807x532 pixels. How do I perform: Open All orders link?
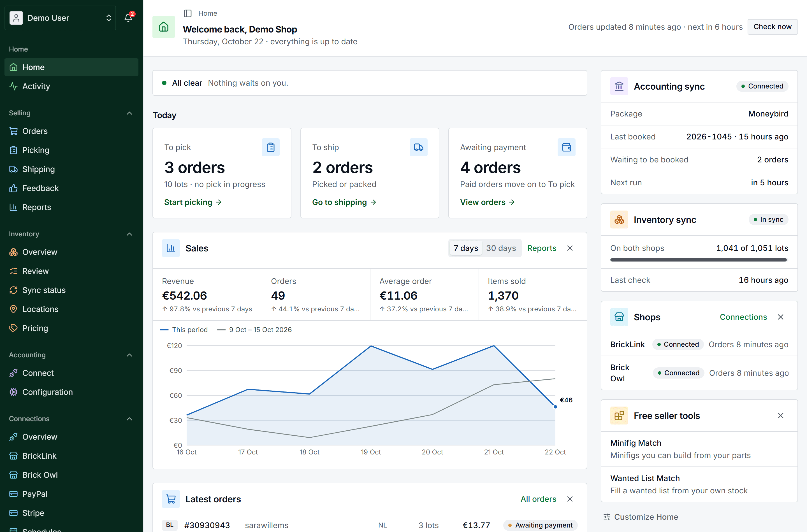pyautogui.click(x=539, y=499)
